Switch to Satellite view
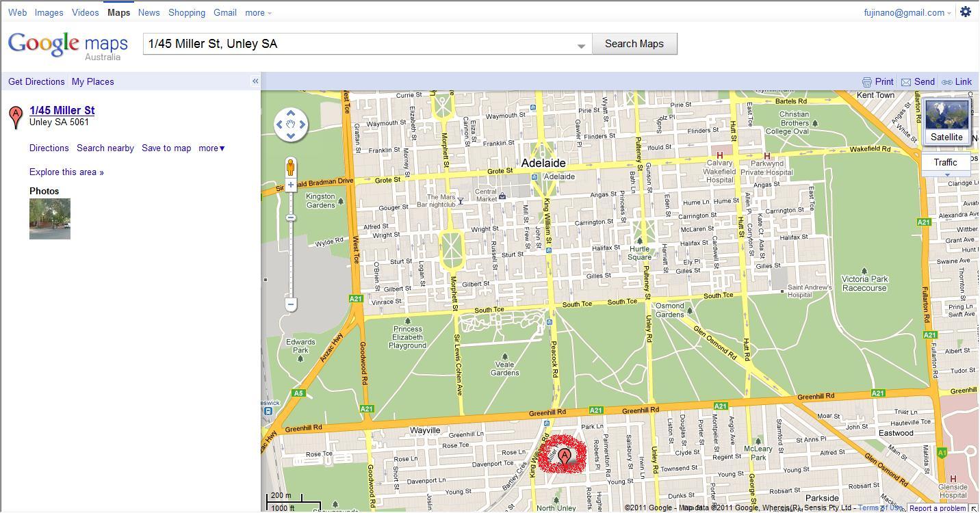 pyautogui.click(x=946, y=121)
